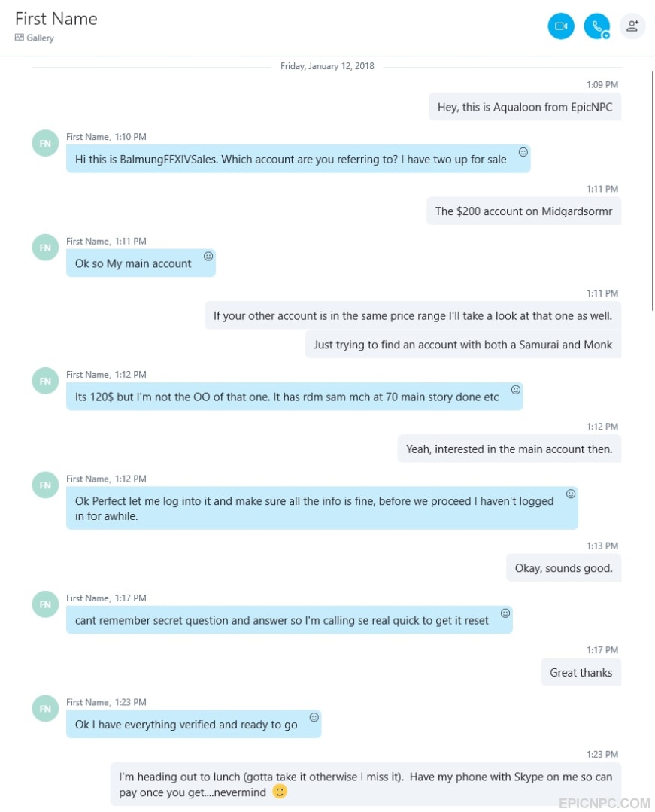The image size is (655, 812).
Task: Add a person to the conversation
Action: coord(632,26)
